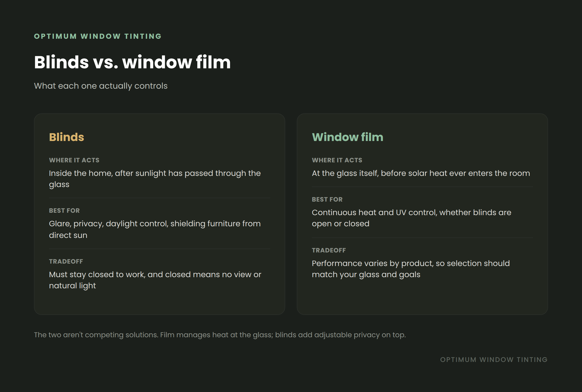
Task: Click 'The two aren't competing solutions' footnote
Action: (x=96, y=335)
